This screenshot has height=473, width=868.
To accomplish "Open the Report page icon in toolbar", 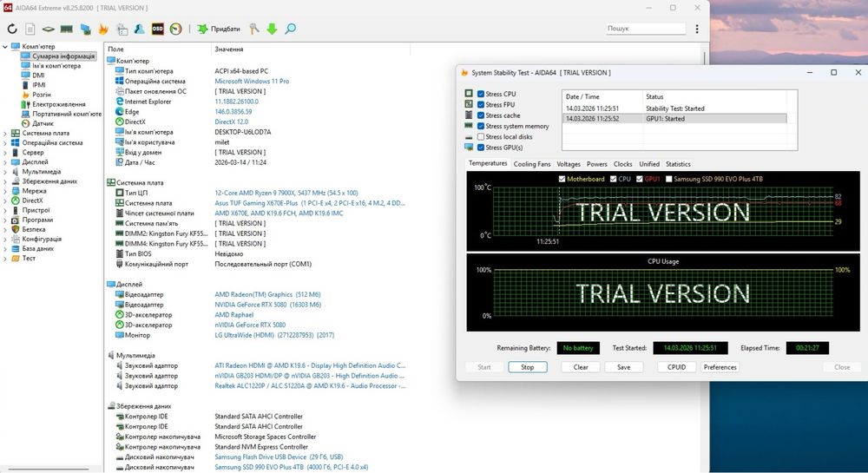I will [30, 29].
